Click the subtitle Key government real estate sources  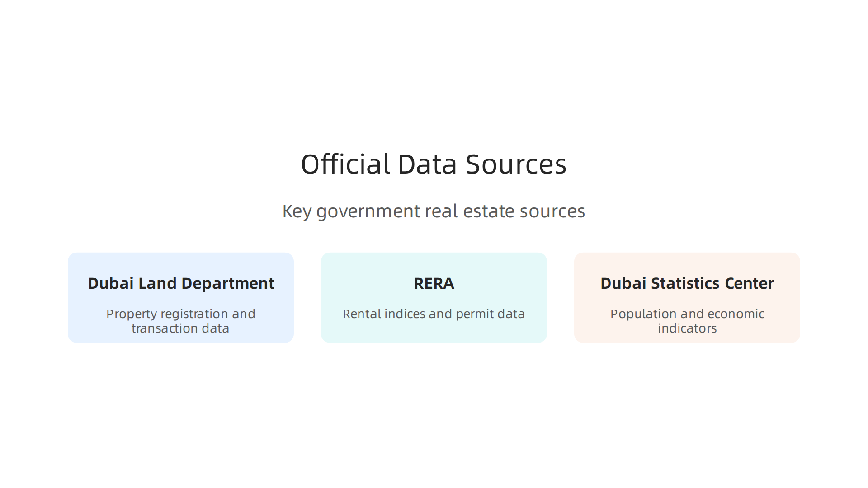(434, 211)
